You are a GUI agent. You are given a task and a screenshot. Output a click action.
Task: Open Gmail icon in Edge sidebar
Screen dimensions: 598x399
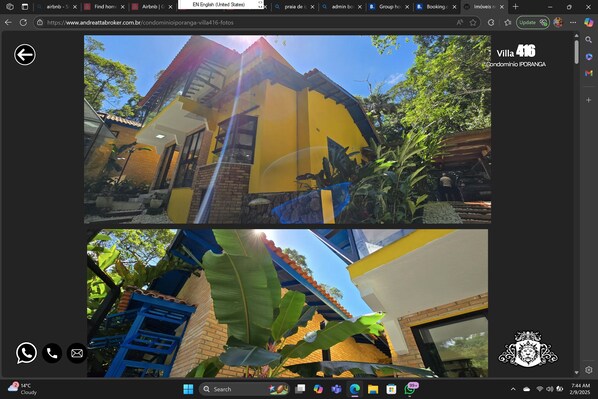click(588, 73)
